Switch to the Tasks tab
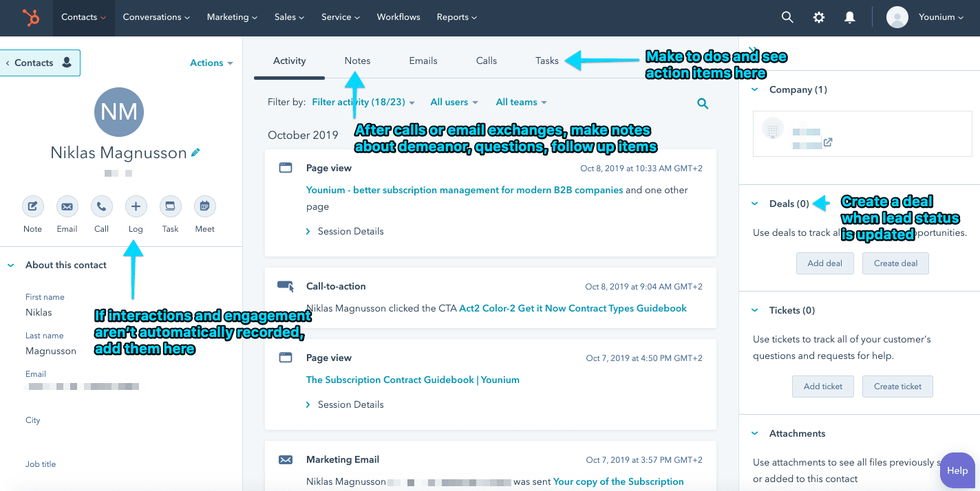This screenshot has height=491, width=980. (547, 61)
